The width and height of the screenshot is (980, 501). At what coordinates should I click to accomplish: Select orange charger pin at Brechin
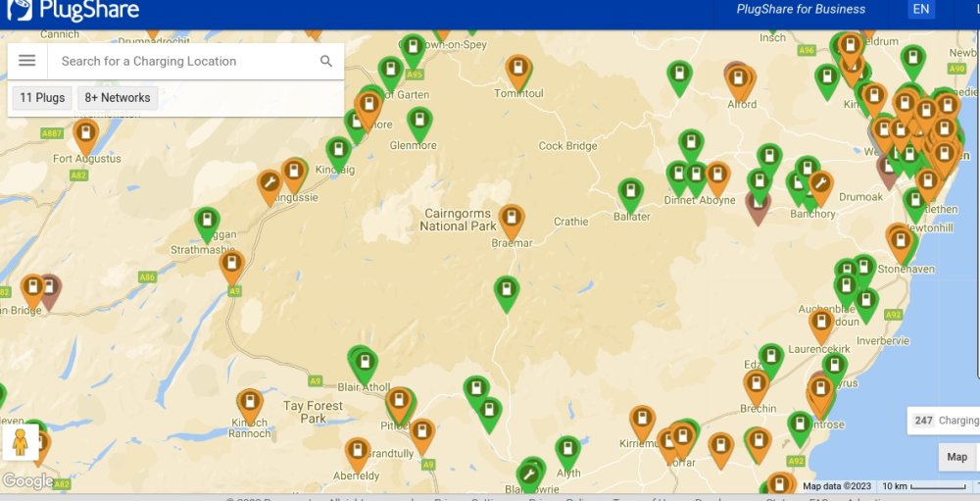756,385
